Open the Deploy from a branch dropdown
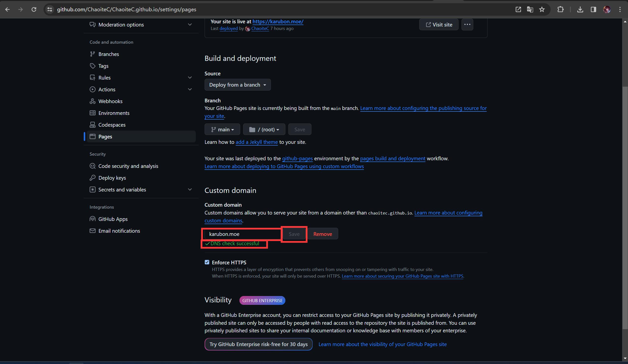Screen dimensions: 628x364 point(237,85)
